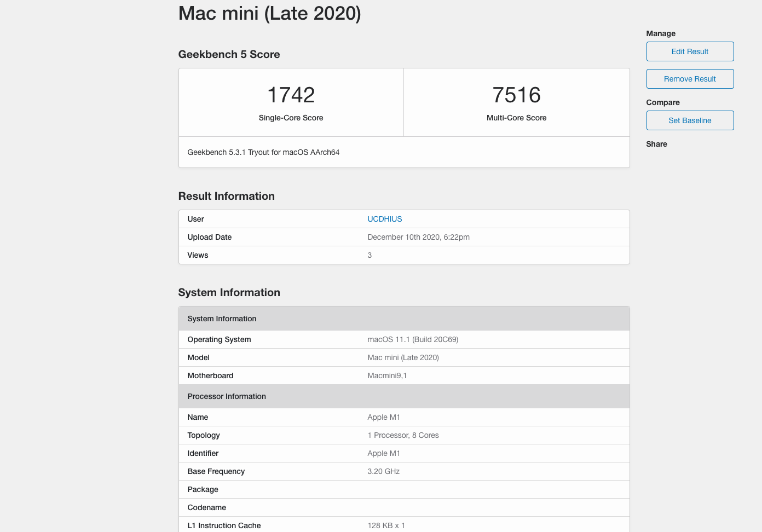Screen dimensions: 762x532
Task: Click the Macmini9,1 motherboard value
Action: point(387,375)
